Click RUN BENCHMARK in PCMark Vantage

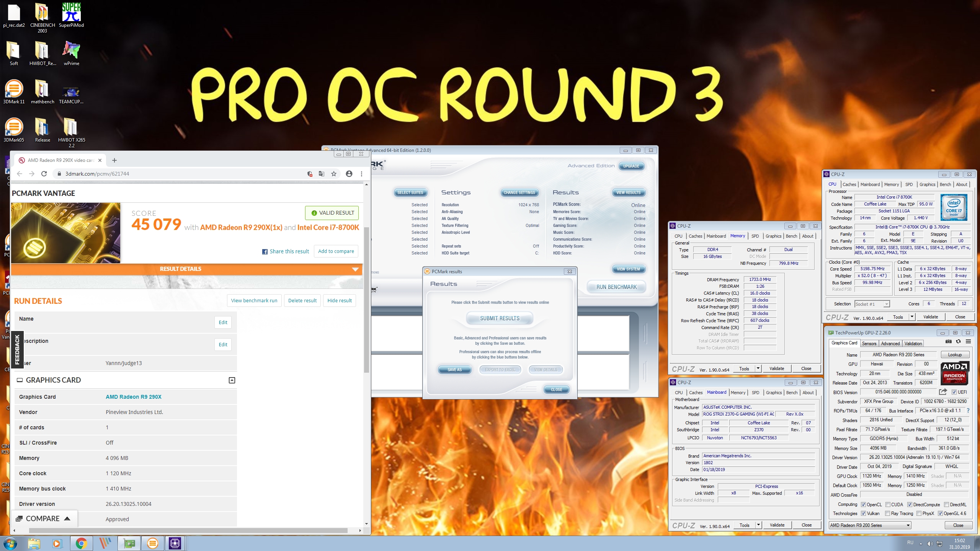tap(616, 287)
